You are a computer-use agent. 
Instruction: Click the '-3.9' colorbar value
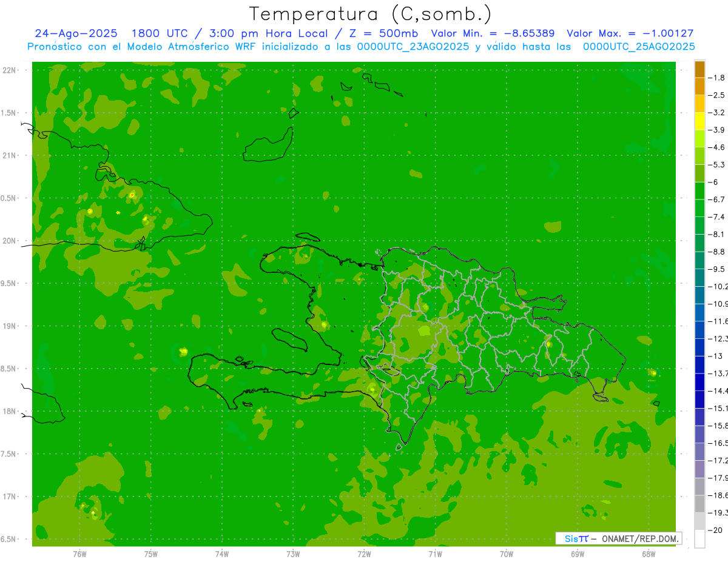718,130
